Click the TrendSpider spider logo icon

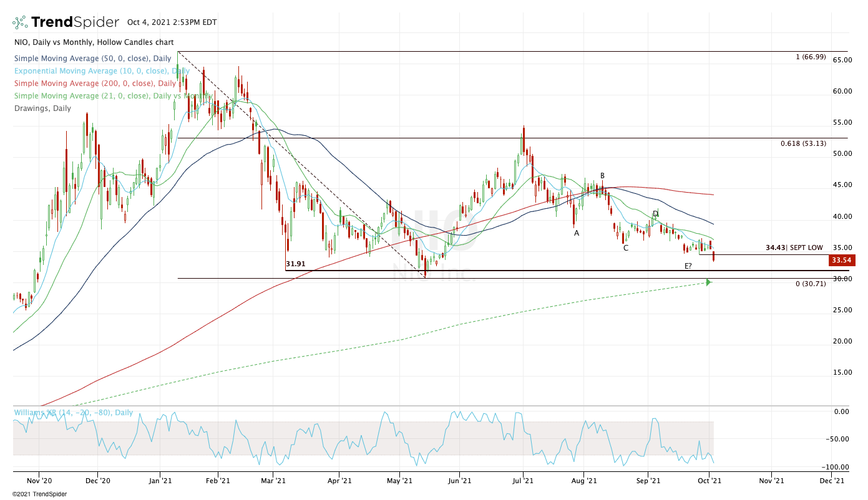(19, 22)
